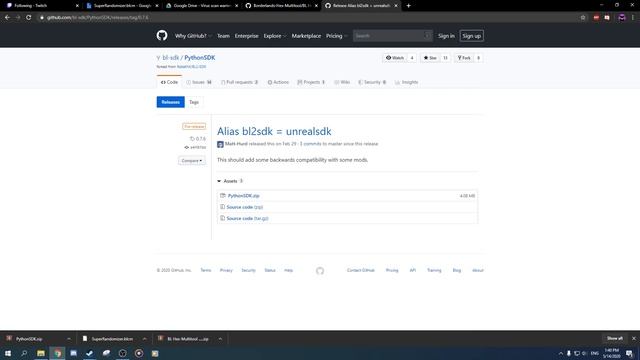This screenshot has width=640, height=360.
Task: Switch to the SuperRandomizer Google tab
Action: [x=122, y=6]
